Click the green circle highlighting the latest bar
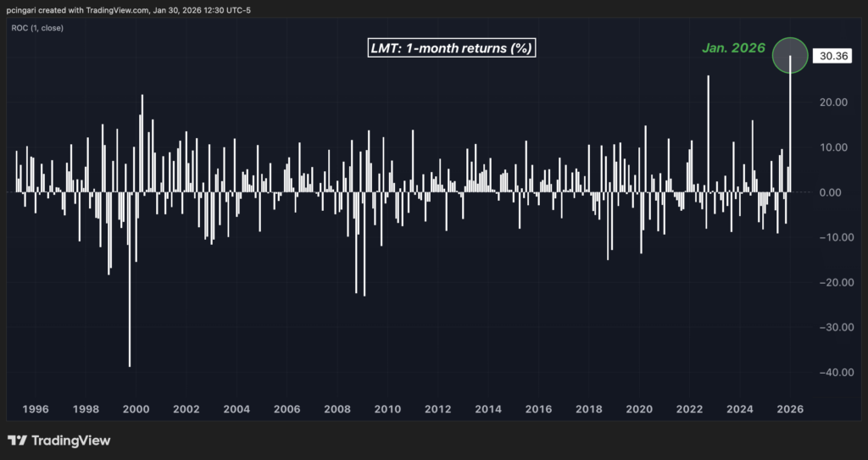 click(790, 55)
